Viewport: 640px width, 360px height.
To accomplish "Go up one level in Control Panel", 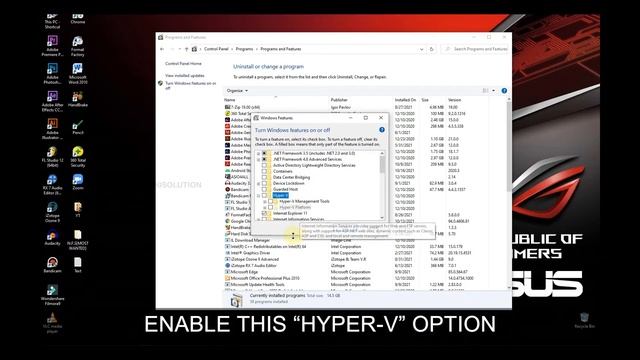I will 187,49.
